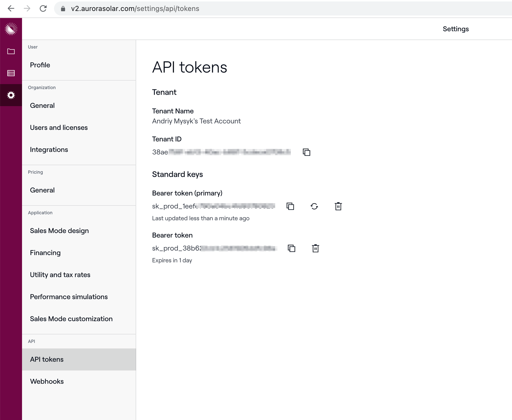Delete the Bearer token expiring in 1 day

pos(315,248)
